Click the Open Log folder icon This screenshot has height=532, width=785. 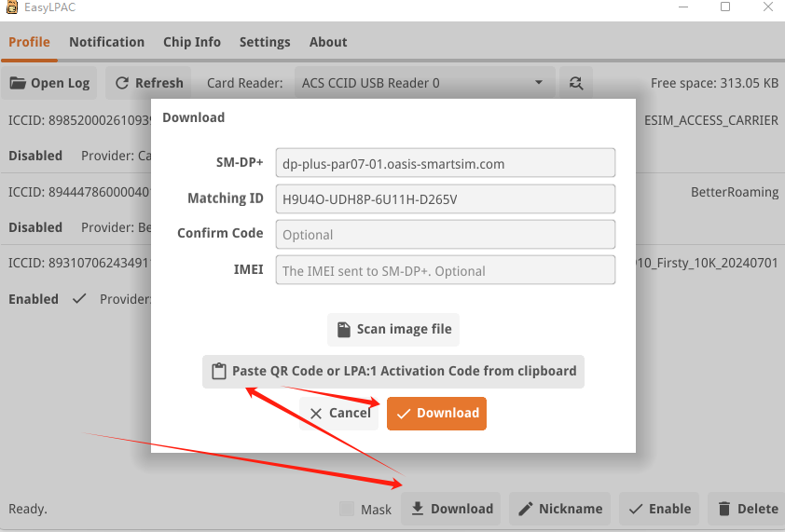coord(18,83)
